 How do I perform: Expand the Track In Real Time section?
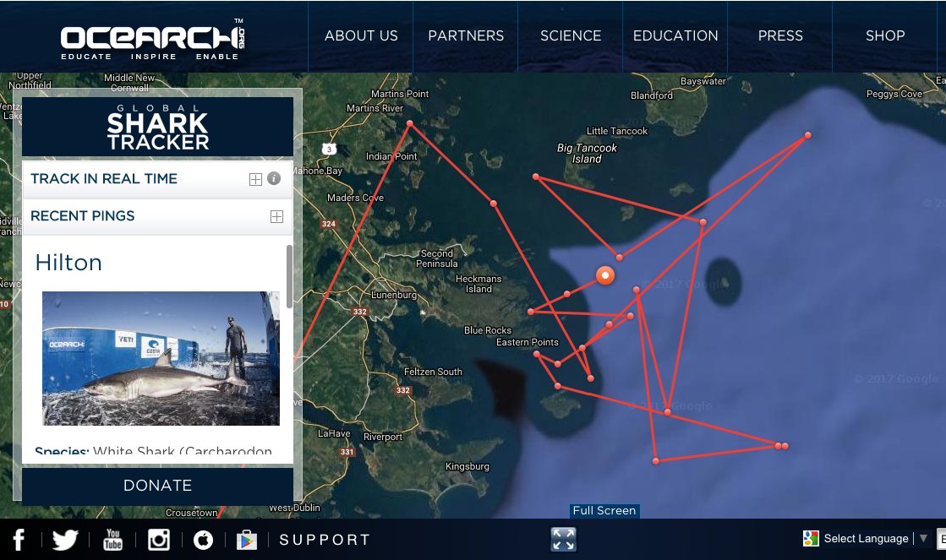[x=255, y=179]
